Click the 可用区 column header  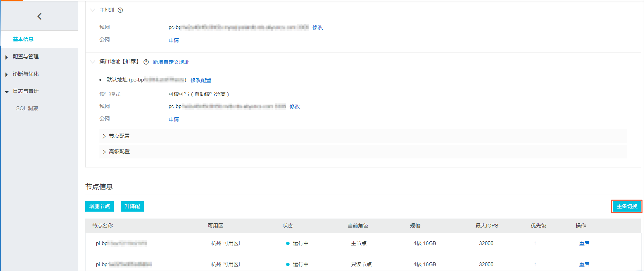(215, 226)
